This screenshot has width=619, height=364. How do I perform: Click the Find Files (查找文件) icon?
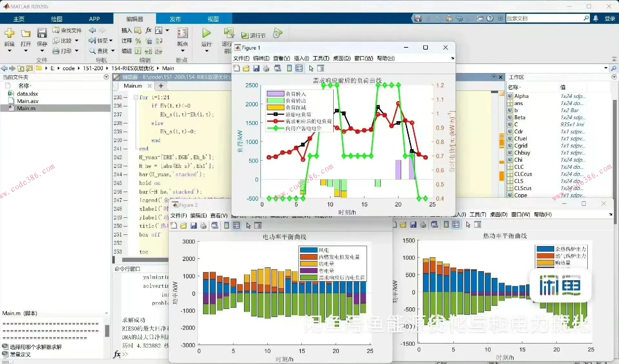click(56, 30)
